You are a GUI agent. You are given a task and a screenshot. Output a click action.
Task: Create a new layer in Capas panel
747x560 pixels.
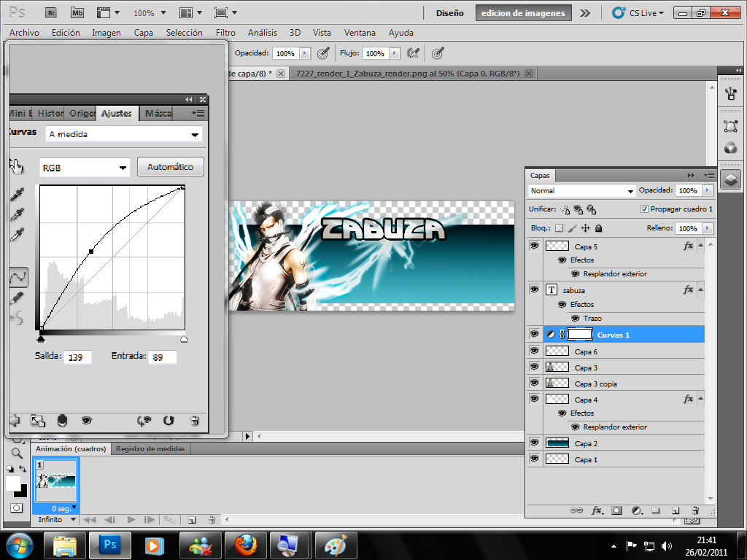pos(676,510)
